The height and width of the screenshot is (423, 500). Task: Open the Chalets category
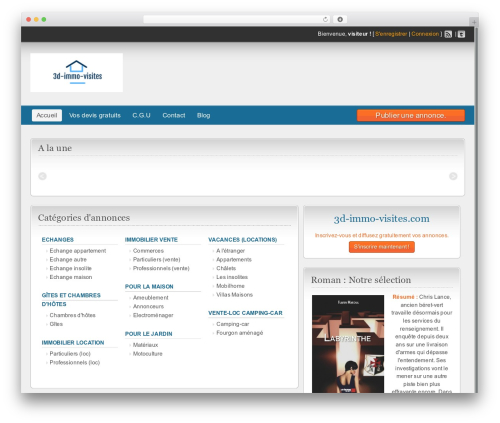(x=226, y=268)
